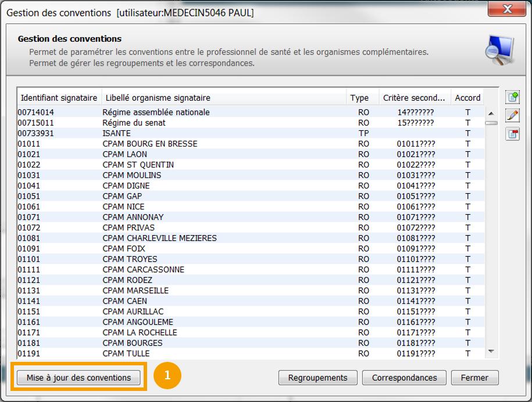Viewport: 532px width, 402px height.
Task: Click criterion 01131????
Action: [x=416, y=291]
